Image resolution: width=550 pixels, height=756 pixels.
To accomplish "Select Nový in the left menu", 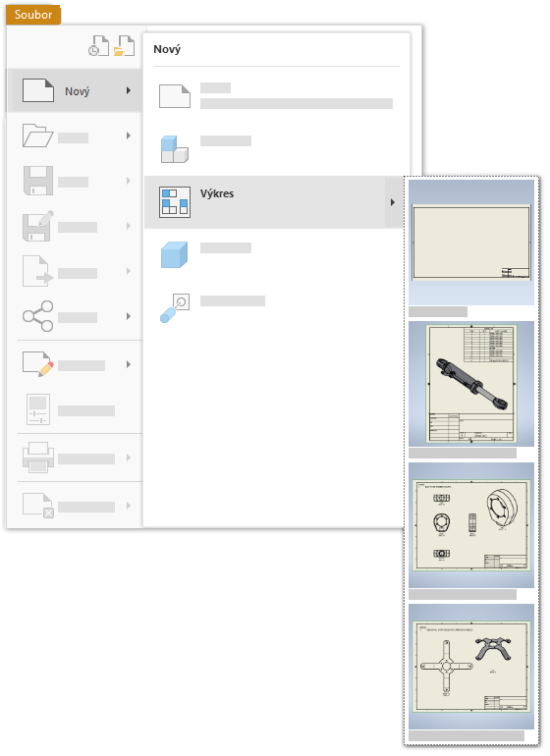I will click(x=74, y=90).
